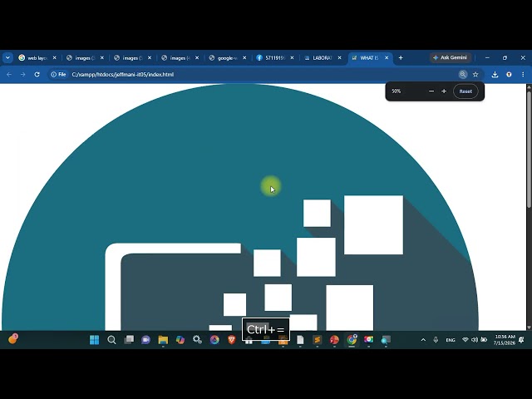
Task: Increase zoom with the plus button
Action: 444,91
